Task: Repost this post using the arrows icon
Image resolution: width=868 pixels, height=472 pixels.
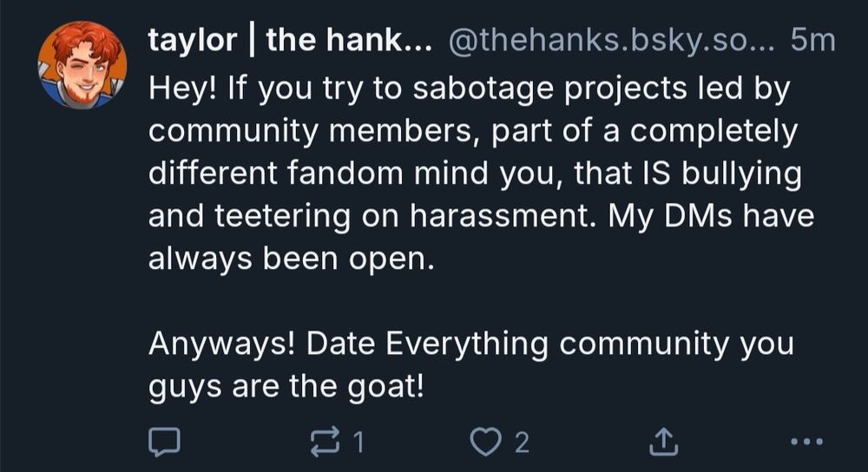Action: (x=324, y=442)
